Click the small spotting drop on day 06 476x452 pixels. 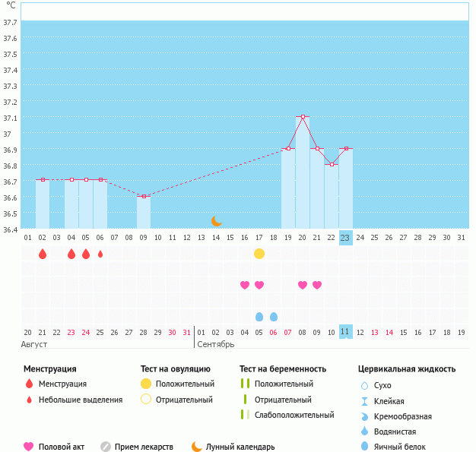100,254
